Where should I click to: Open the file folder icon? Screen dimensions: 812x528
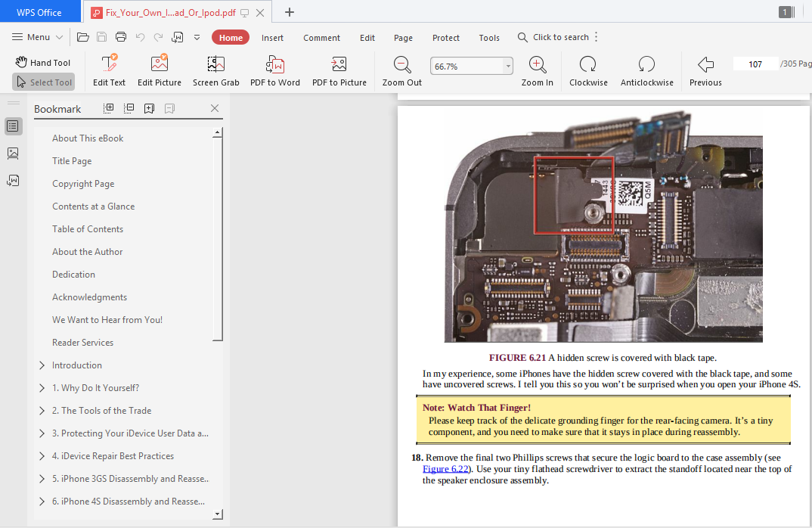83,37
